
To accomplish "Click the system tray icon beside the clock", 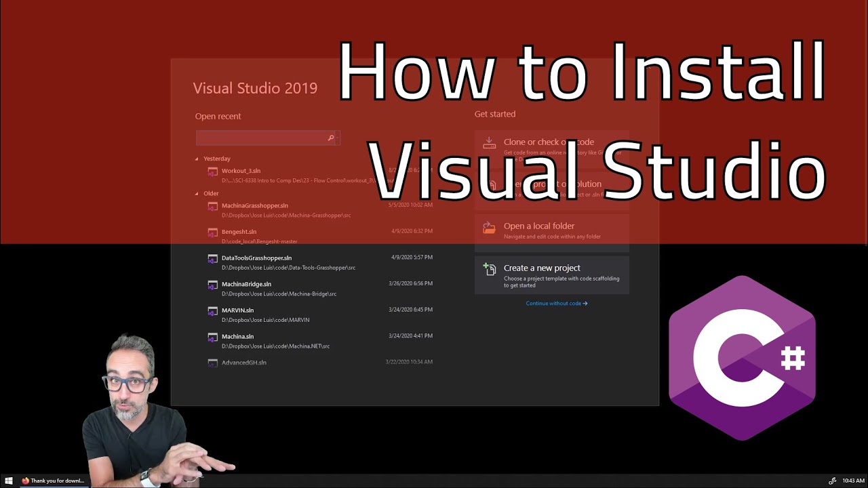I will [832, 481].
